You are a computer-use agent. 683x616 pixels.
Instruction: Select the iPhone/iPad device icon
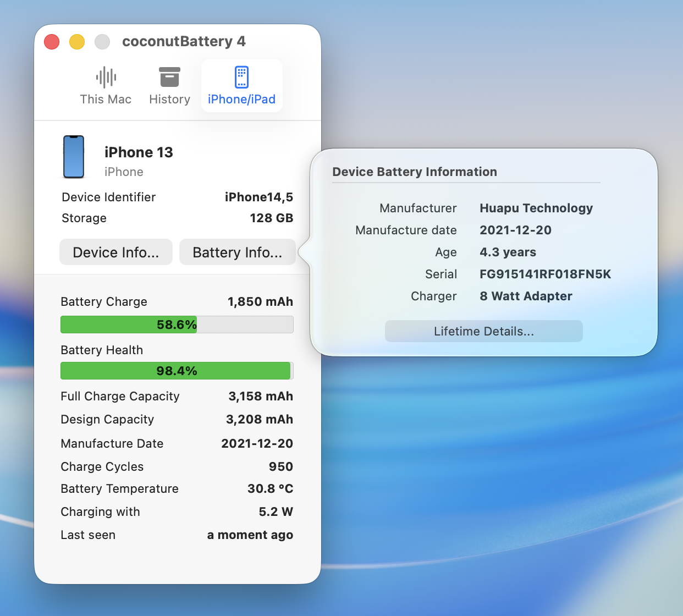tap(241, 77)
